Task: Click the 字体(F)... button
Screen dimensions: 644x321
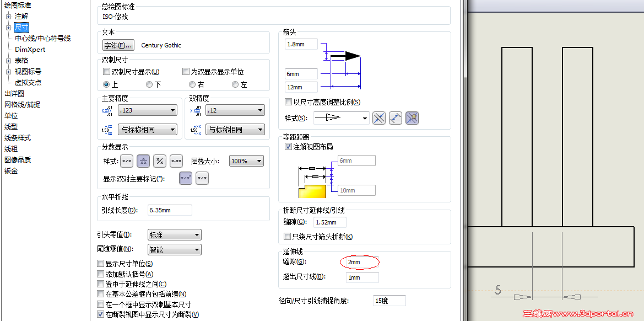Action: 118,45
